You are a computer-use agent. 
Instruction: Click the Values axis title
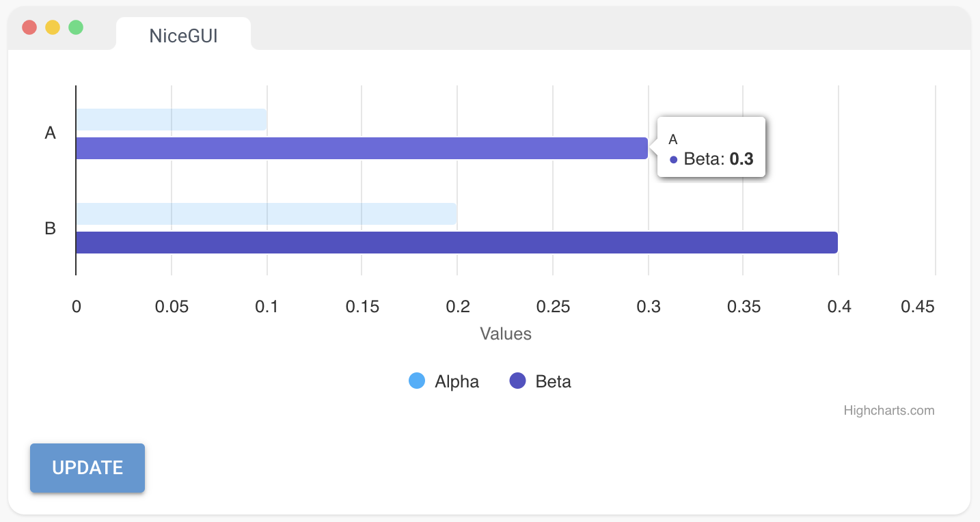point(506,333)
